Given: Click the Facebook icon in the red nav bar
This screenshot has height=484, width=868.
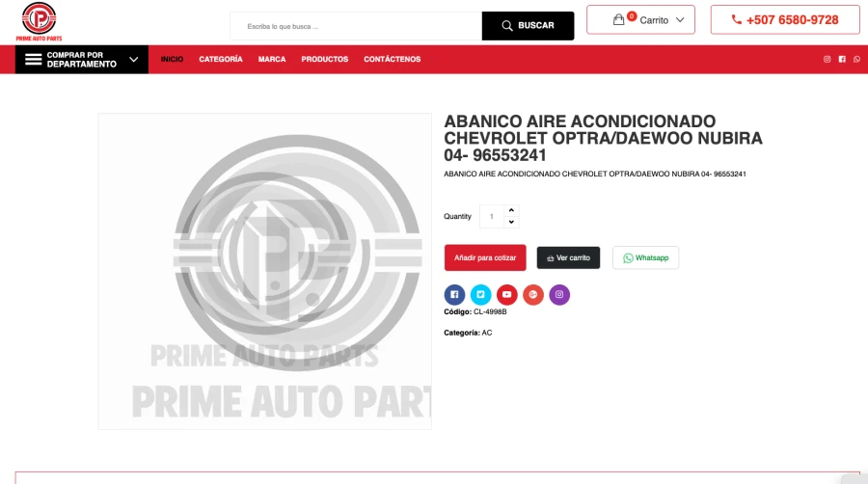Looking at the screenshot, I should pyautogui.click(x=842, y=59).
